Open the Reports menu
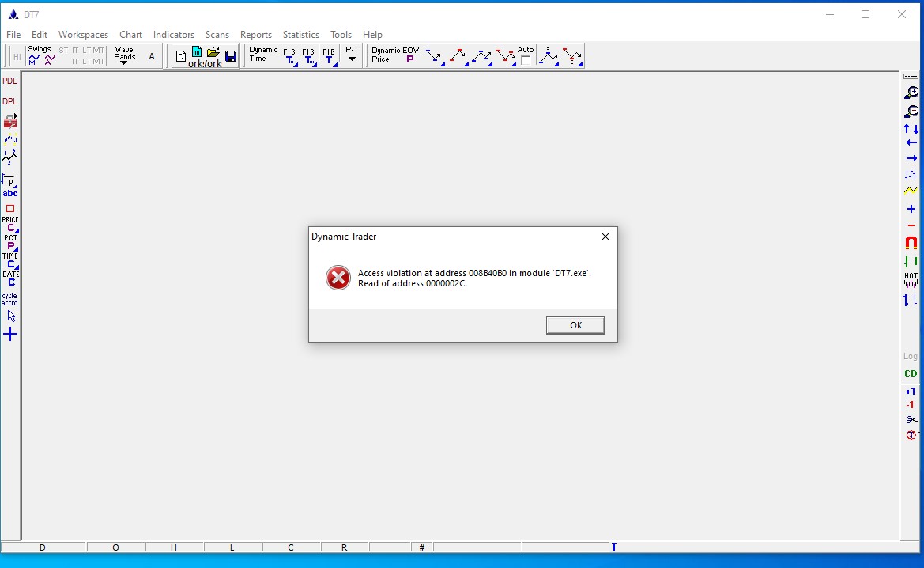The image size is (924, 568). [x=256, y=35]
